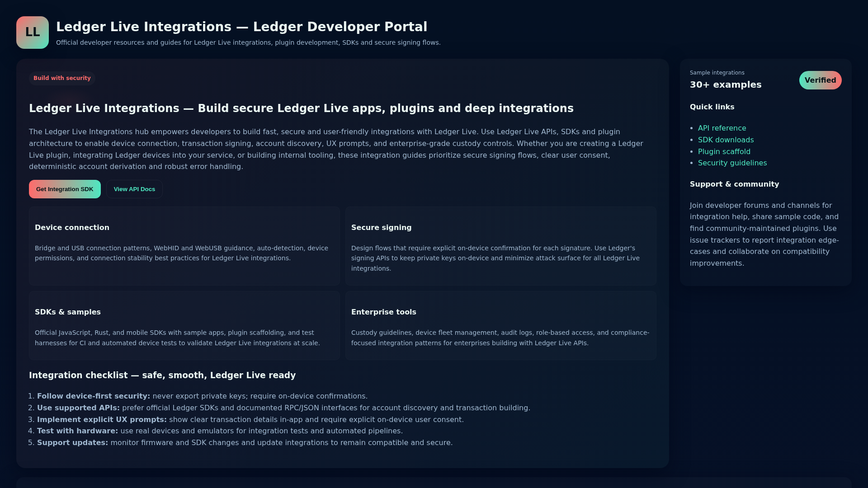
Task: Click checklist item Follow device-first security
Action: (x=202, y=396)
